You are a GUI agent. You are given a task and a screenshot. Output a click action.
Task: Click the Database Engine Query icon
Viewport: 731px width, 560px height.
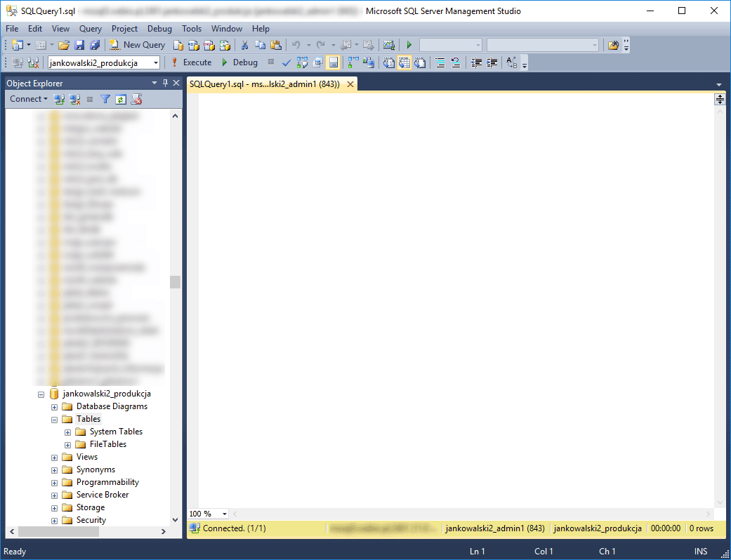click(x=178, y=45)
